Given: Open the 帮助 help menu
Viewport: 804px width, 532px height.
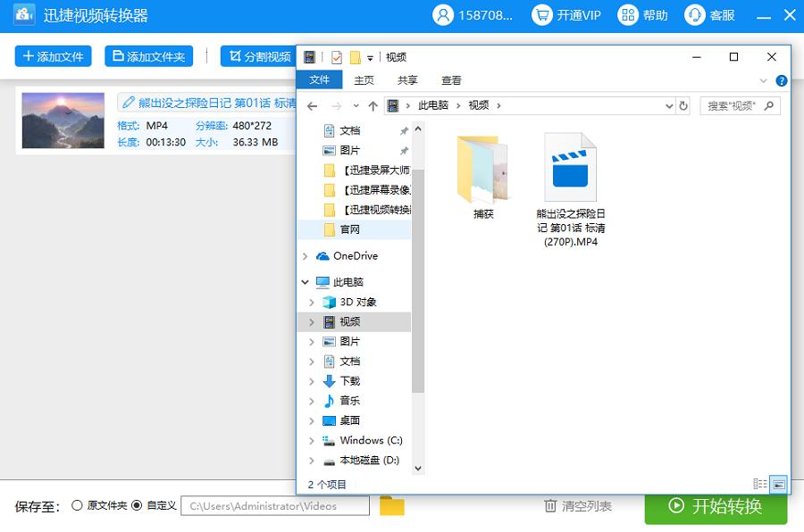Looking at the screenshot, I should tap(642, 15).
